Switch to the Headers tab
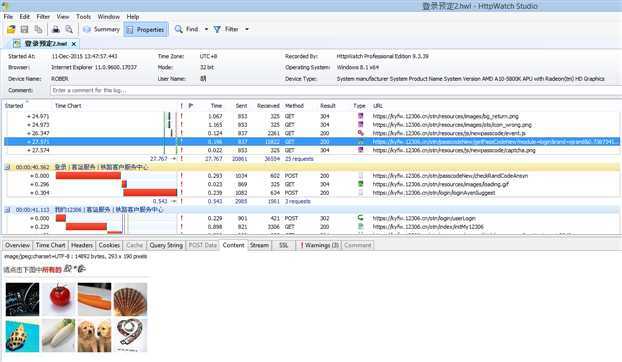Viewport: 622px width, 362px height. (x=82, y=245)
